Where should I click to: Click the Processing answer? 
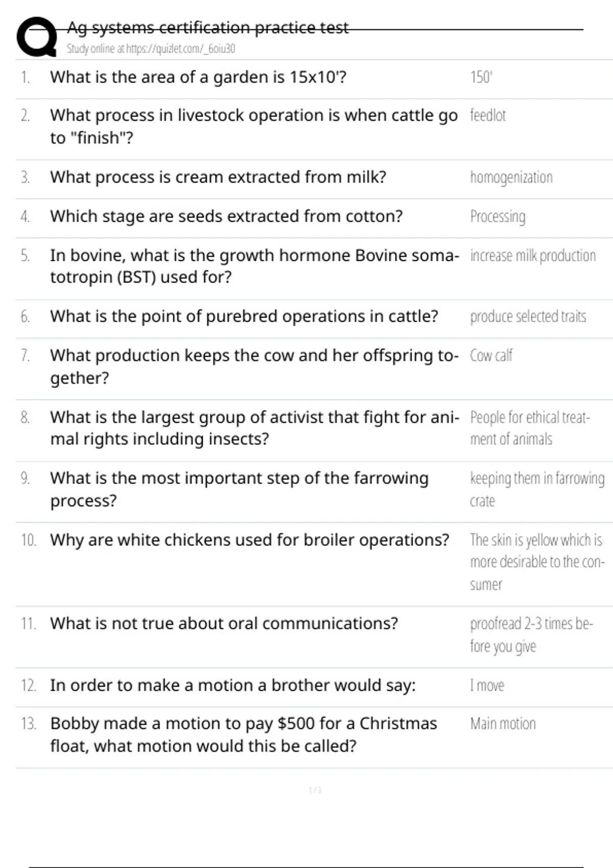498,216
